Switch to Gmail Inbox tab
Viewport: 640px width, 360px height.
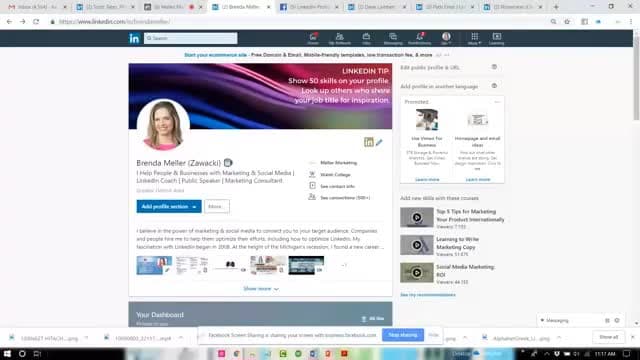pyautogui.click(x=37, y=7)
